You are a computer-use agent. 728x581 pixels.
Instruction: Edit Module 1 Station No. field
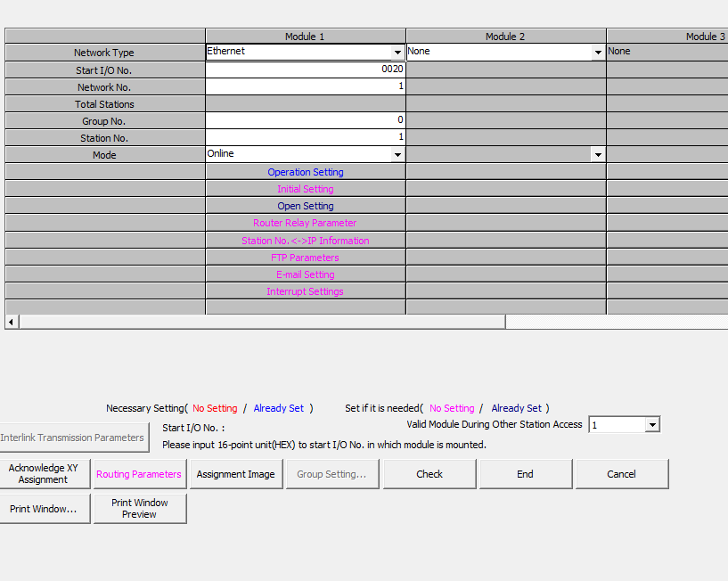pyautogui.click(x=305, y=138)
